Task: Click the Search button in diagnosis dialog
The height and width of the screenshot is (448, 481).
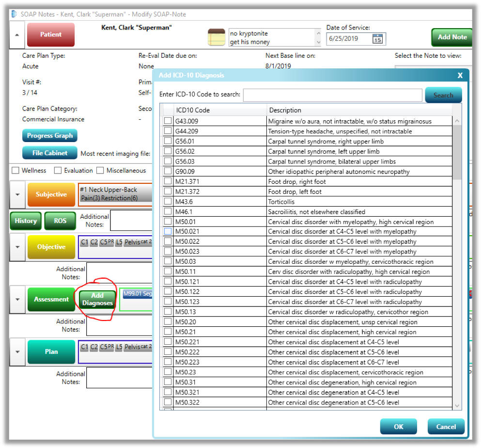Action: pyautogui.click(x=443, y=95)
